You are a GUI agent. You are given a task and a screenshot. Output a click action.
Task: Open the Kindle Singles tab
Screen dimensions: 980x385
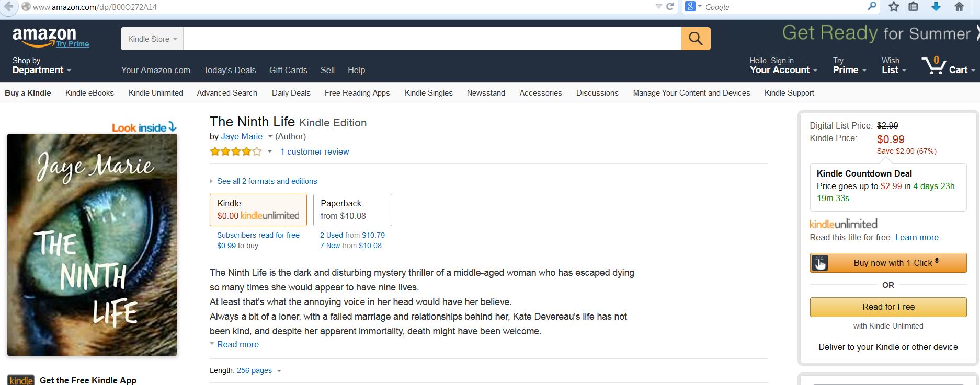click(428, 93)
